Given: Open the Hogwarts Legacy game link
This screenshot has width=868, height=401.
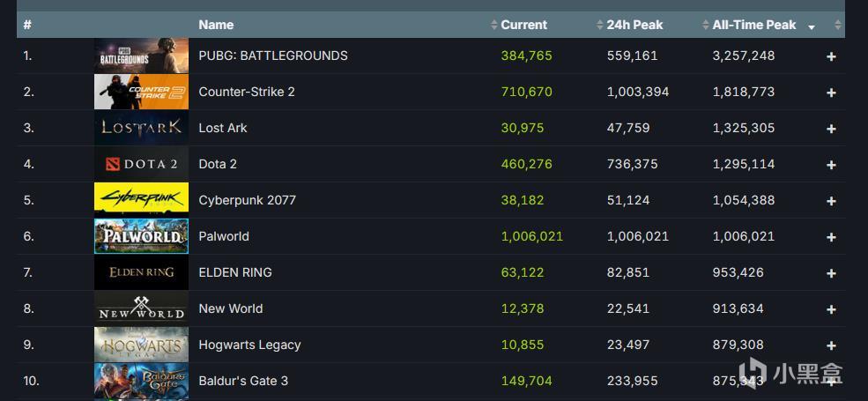Looking at the screenshot, I should click(249, 345).
